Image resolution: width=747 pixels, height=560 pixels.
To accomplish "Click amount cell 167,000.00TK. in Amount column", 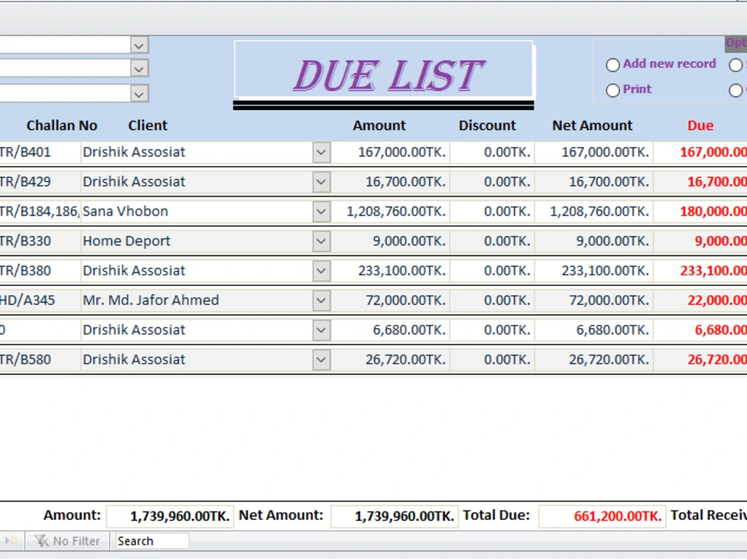I will tap(391, 152).
